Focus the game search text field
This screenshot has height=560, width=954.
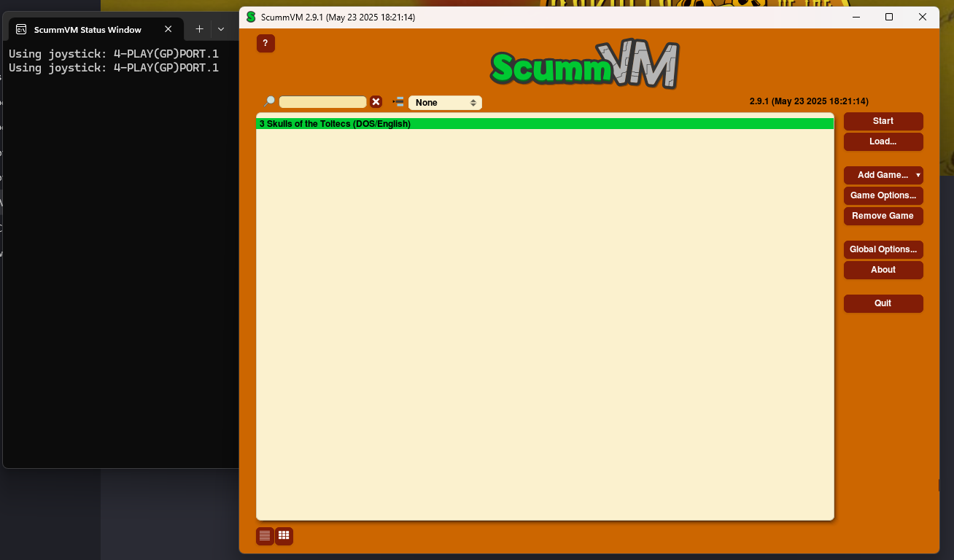point(322,102)
